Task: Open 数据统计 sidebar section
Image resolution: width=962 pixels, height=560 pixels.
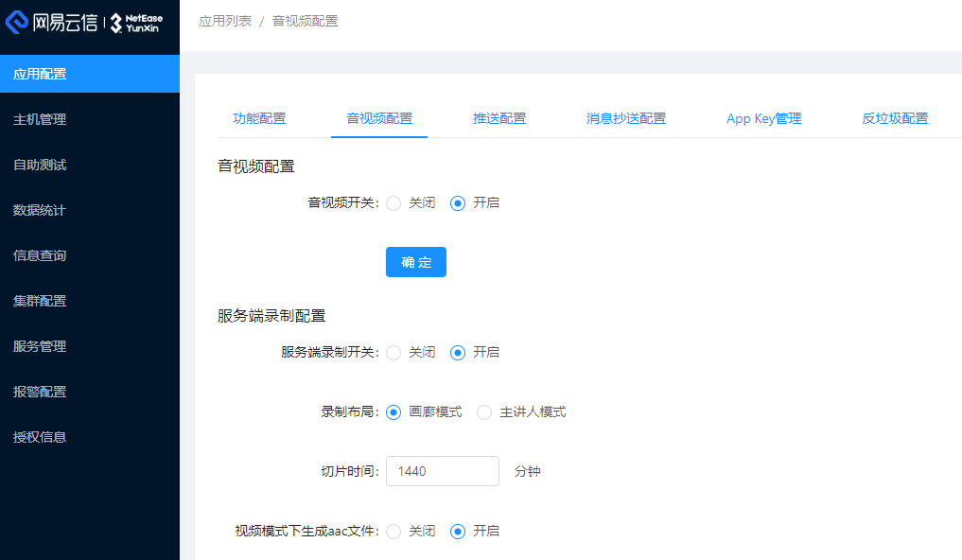Action: pos(40,210)
